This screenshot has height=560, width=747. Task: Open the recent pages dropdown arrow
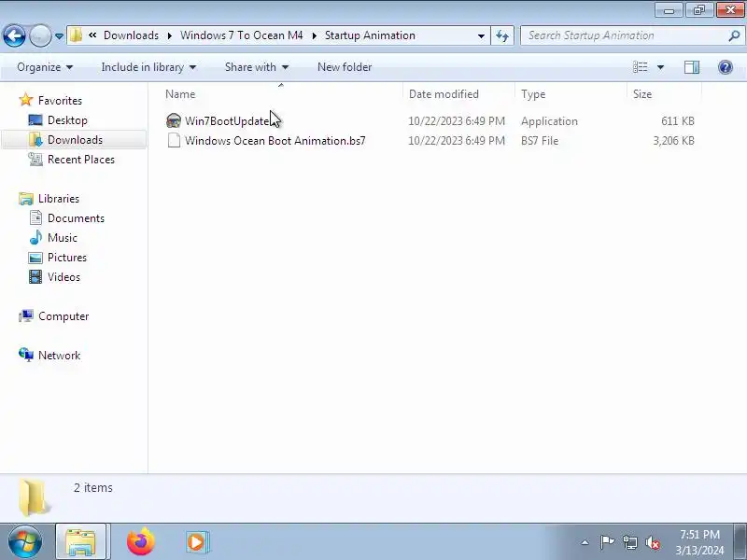pos(59,36)
